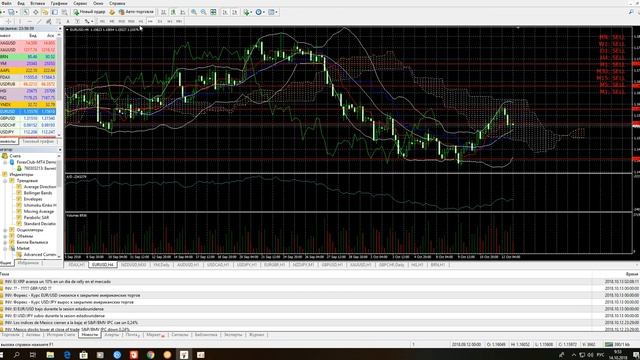Select the GBPUSD row in Market Watch
Image resolution: width=640 pixels, height=360 pixels.
click(28, 118)
